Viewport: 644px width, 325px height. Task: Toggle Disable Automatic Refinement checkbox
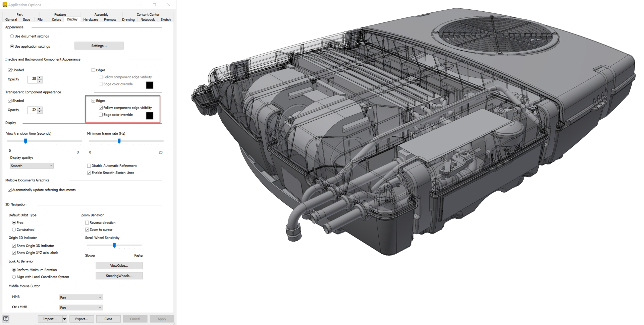pyautogui.click(x=89, y=166)
